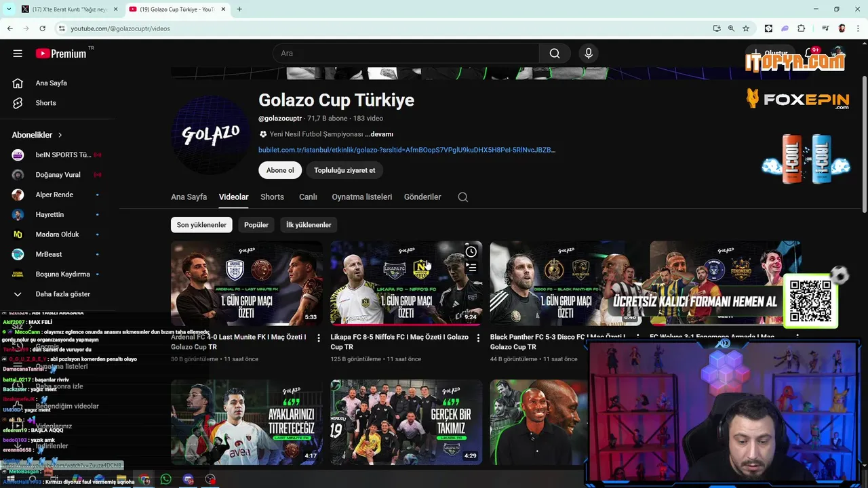
Task: Open Gerçek Bir Takımız video thumbnail
Action: pos(406,422)
